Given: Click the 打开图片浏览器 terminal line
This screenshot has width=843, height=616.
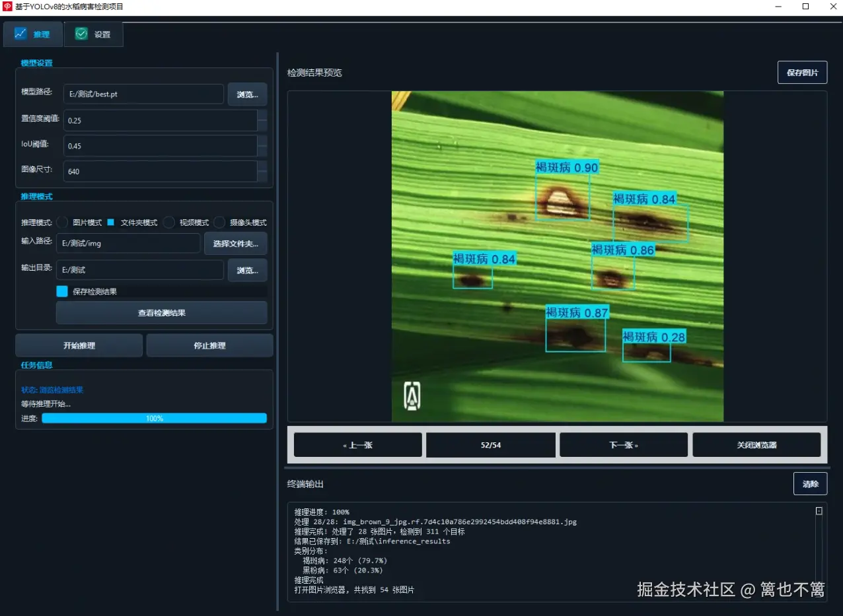Looking at the screenshot, I should click(x=355, y=590).
